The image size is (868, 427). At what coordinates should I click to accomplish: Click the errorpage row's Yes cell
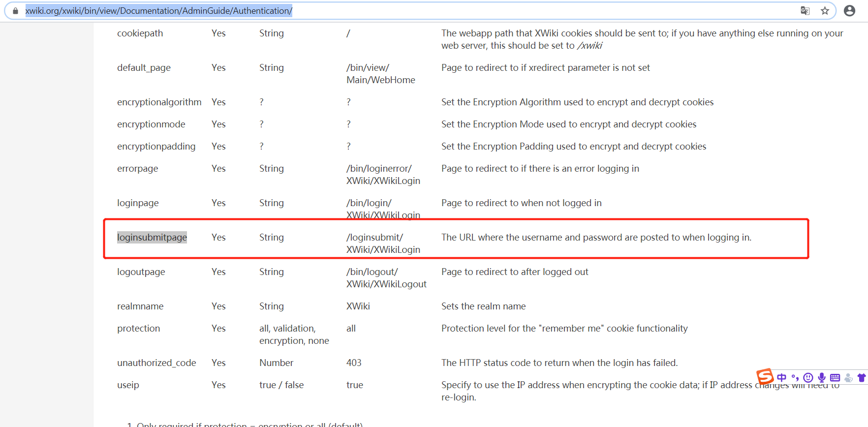(x=218, y=168)
